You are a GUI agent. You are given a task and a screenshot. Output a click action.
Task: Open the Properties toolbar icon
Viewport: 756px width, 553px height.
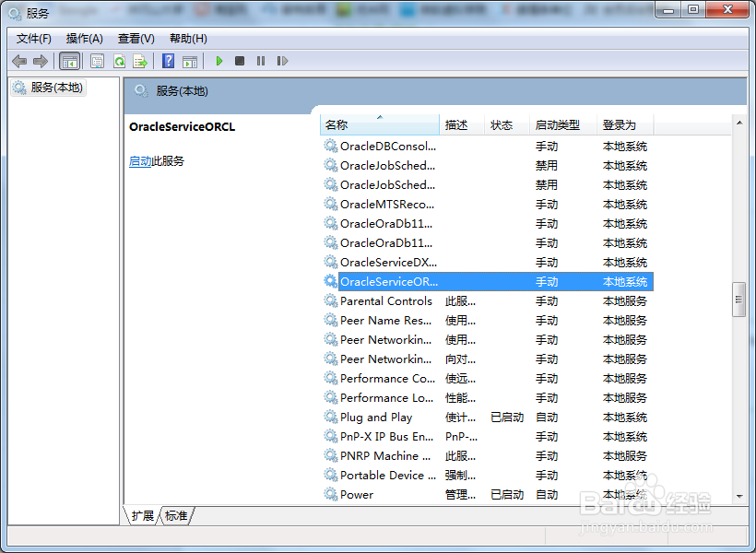click(98, 61)
